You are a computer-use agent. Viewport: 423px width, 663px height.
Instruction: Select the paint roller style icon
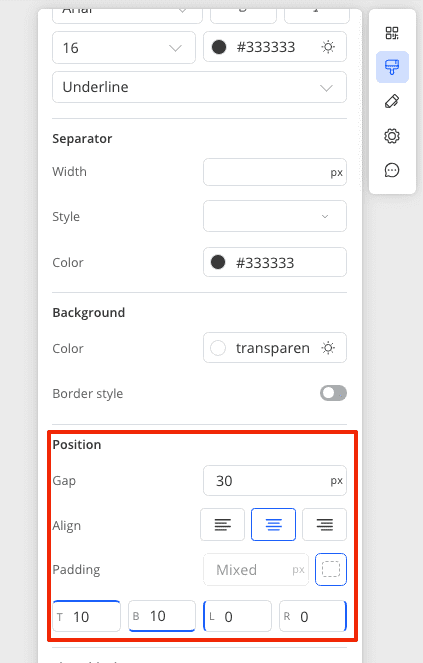point(392,67)
